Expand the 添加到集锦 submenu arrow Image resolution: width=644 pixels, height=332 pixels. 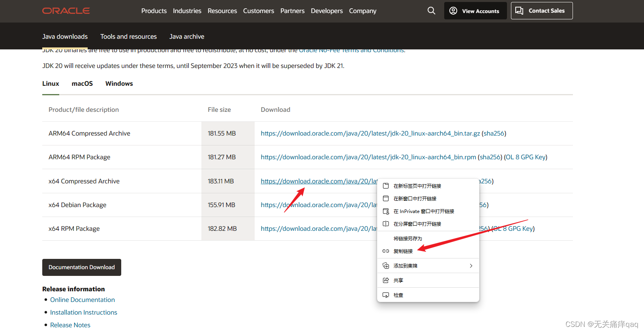point(471,266)
